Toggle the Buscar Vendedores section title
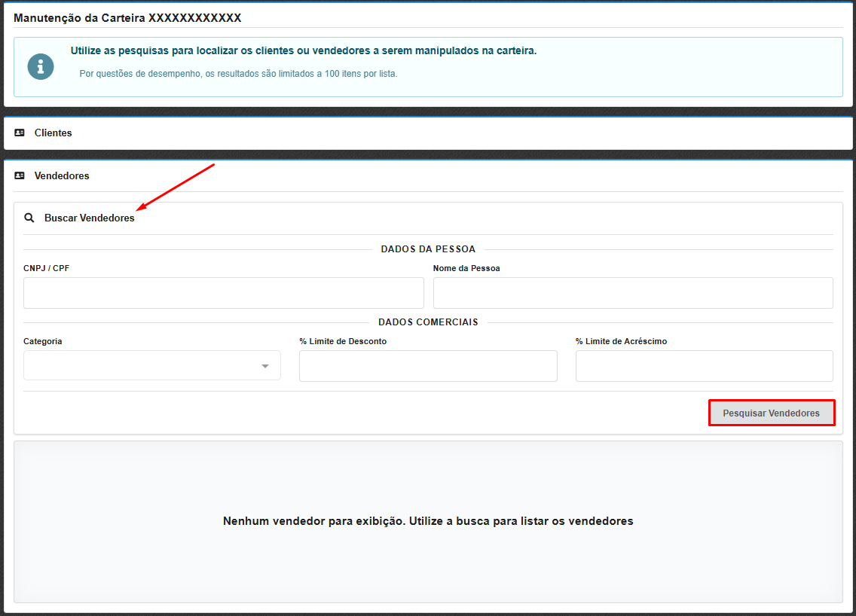Viewport: 856px width, 616px height. (x=89, y=218)
